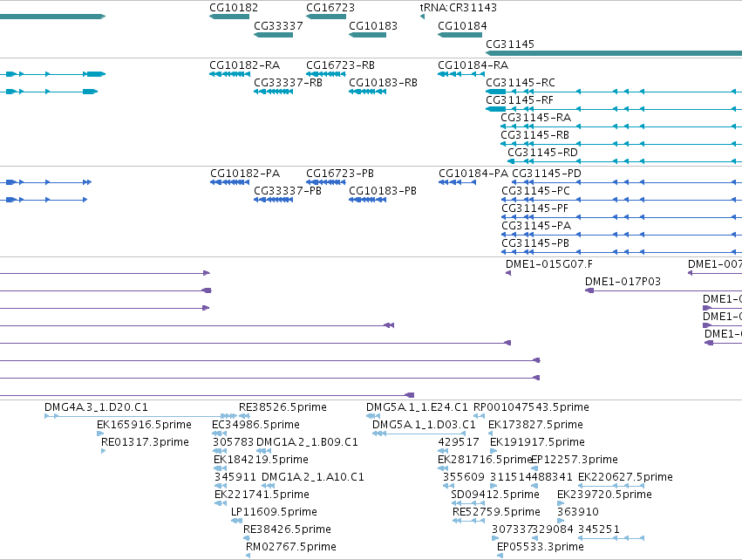Select EST RM02767.5prime

click(x=291, y=547)
